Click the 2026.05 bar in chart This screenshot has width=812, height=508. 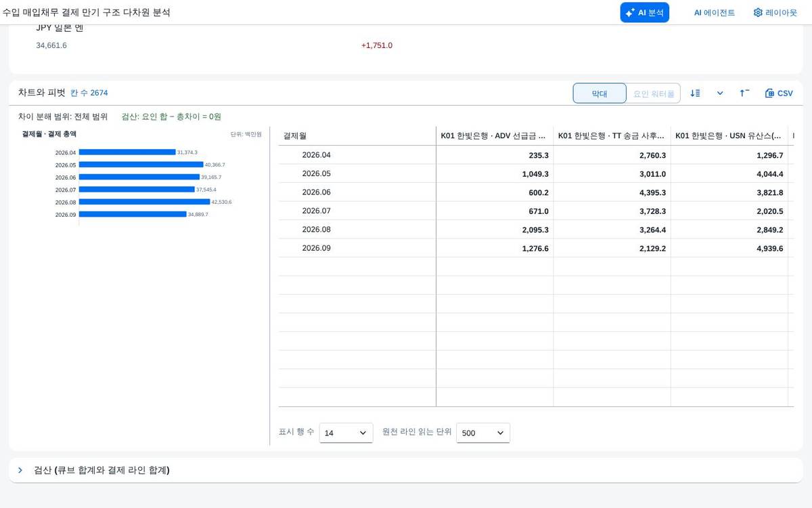coord(141,165)
